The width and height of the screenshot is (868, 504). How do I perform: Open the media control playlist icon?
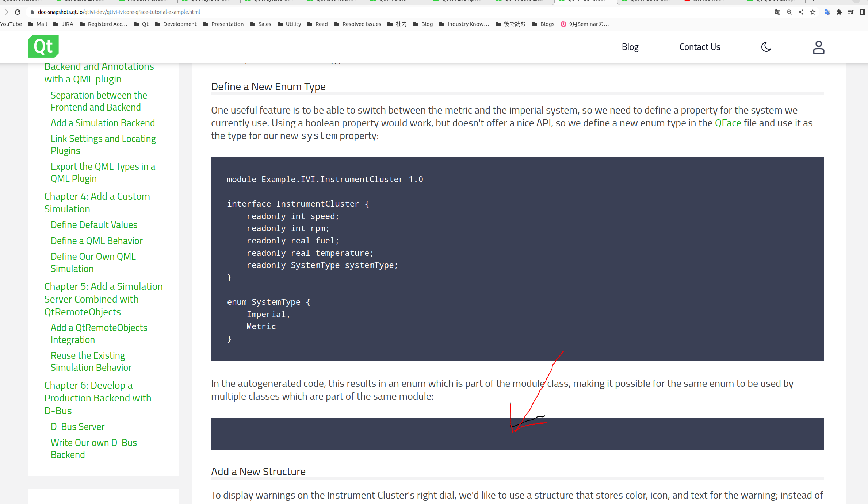click(x=851, y=12)
